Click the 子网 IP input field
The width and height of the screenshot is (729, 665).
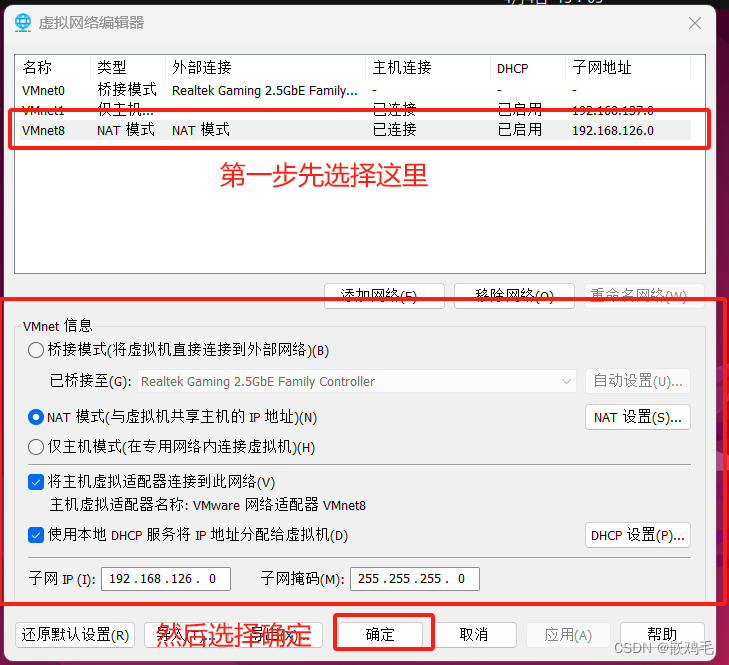tap(166, 579)
